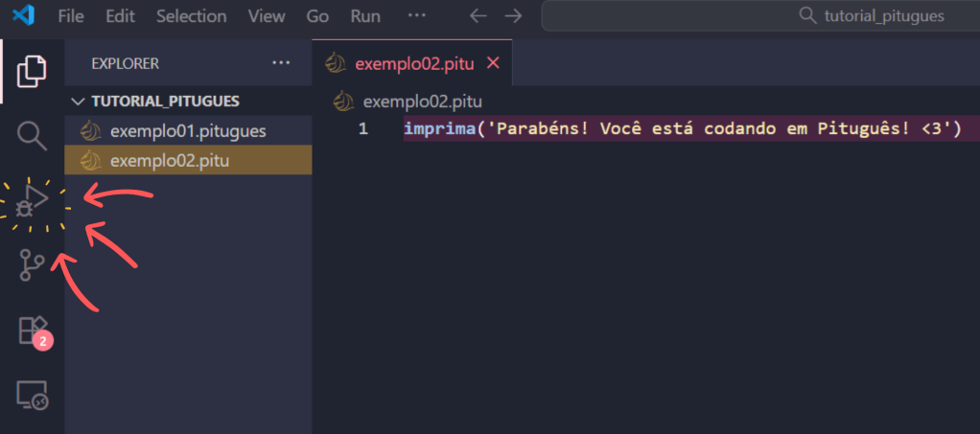Open the Search view icon

click(32, 135)
